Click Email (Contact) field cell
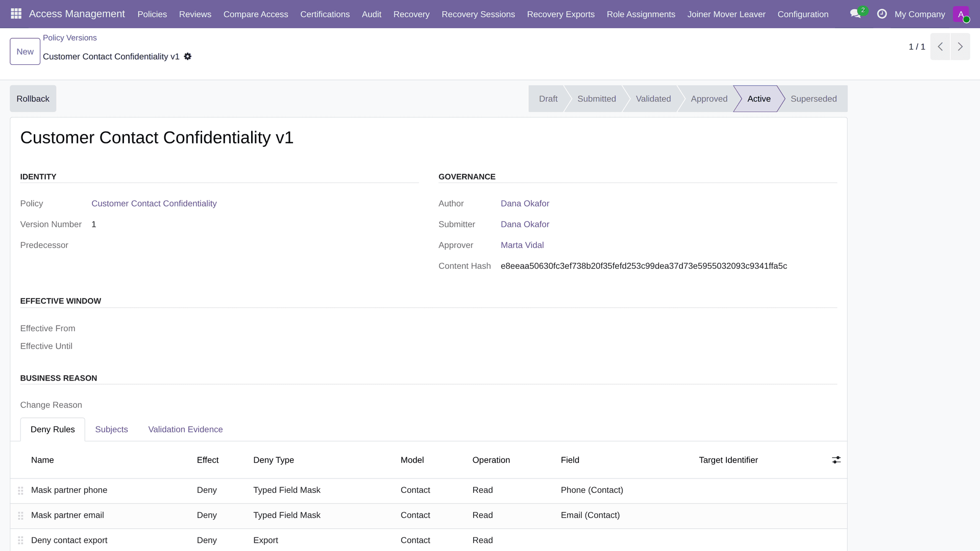The image size is (980, 551). coord(590,515)
